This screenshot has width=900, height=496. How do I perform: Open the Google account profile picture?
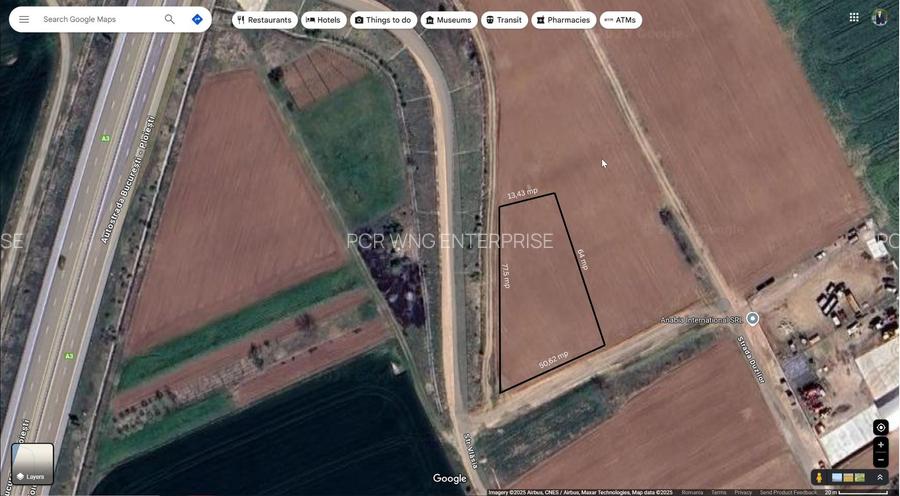[880, 17]
